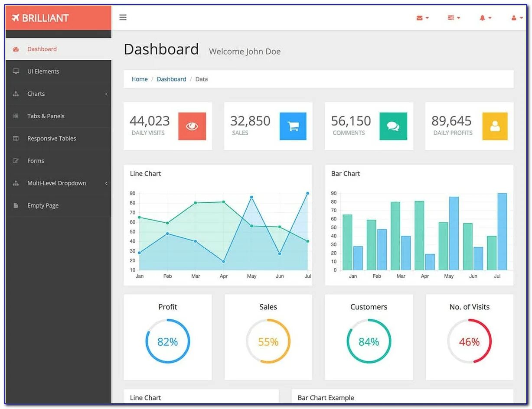Image resolution: width=532 pixels, height=409 pixels.
Task: Click the Dashboard breadcrumb link
Action: (171, 79)
